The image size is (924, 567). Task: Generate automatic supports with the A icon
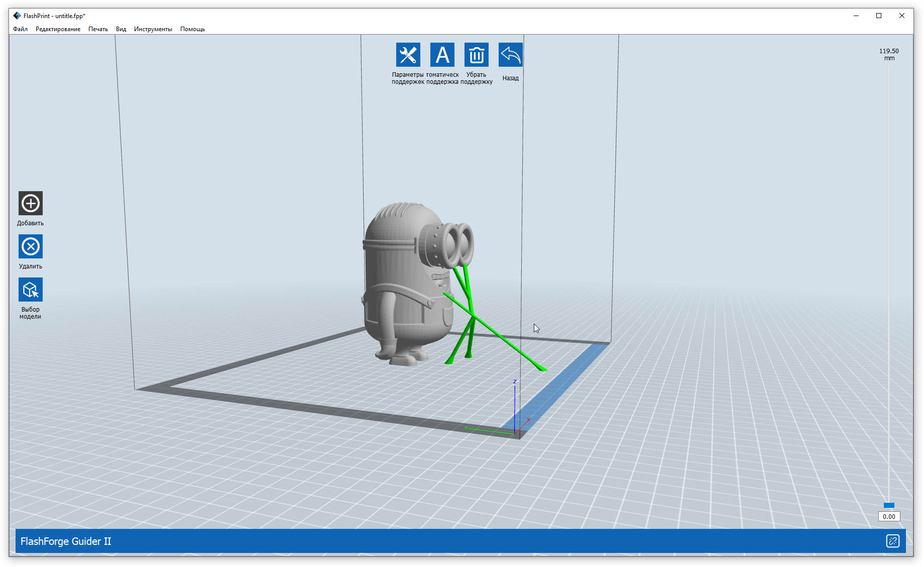pos(442,55)
